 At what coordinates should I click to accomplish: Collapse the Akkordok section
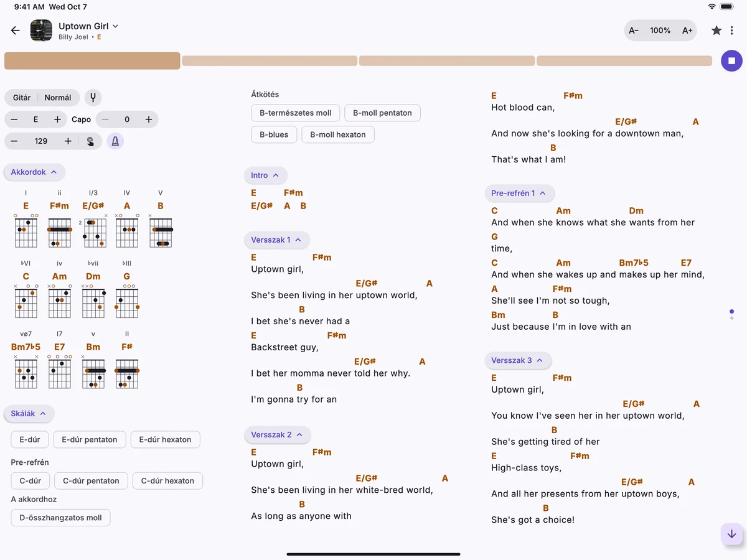click(x=34, y=172)
